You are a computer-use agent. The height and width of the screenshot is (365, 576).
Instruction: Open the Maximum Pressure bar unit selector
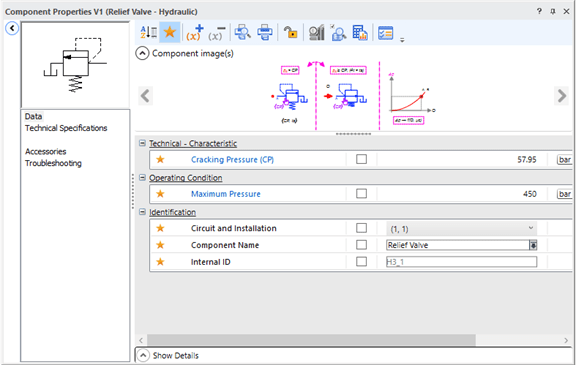[565, 194]
